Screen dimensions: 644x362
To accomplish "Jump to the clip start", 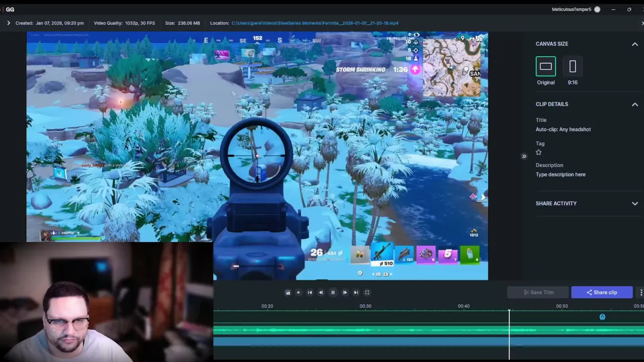I will pyautogui.click(x=310, y=292).
